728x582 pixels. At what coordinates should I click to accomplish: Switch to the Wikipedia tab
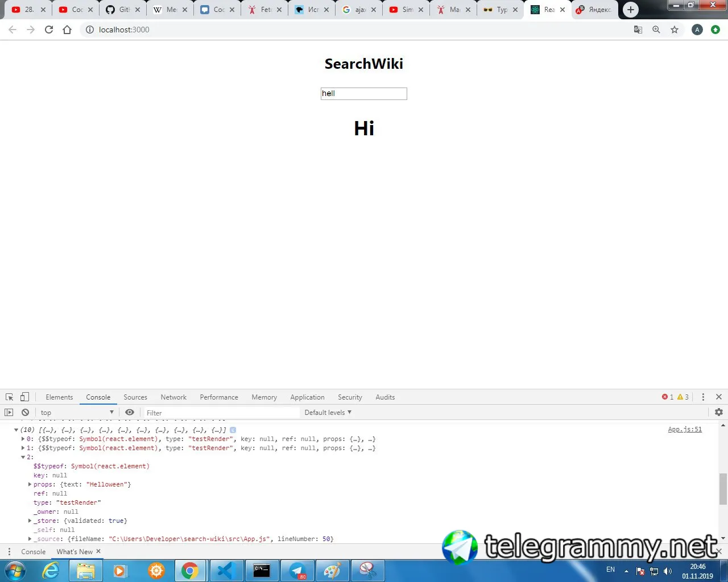(171, 10)
